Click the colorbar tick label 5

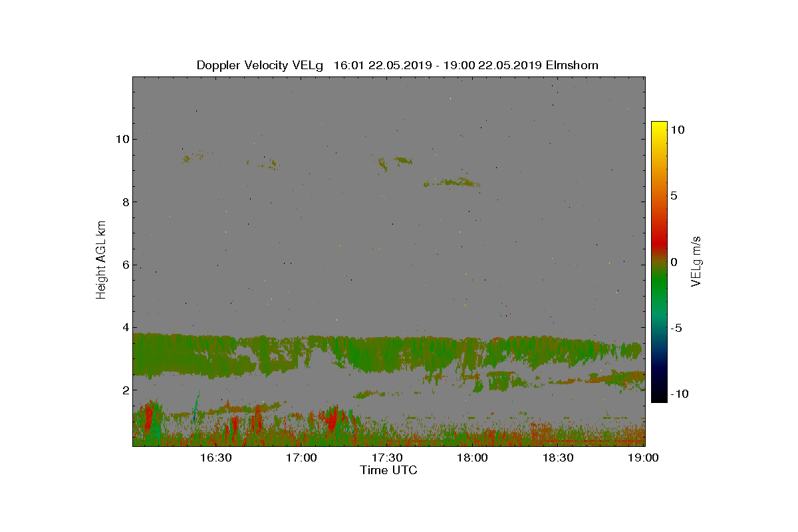(674, 196)
